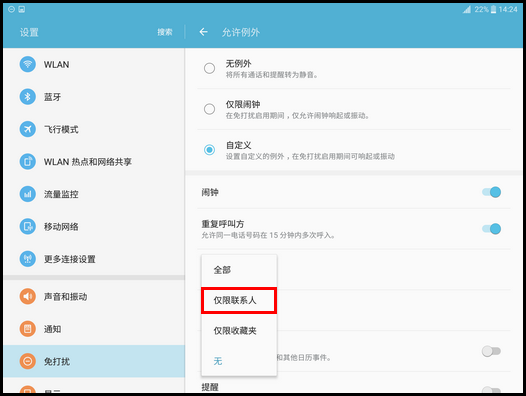
Task: Open WLAN settings row
Action: (x=94, y=64)
